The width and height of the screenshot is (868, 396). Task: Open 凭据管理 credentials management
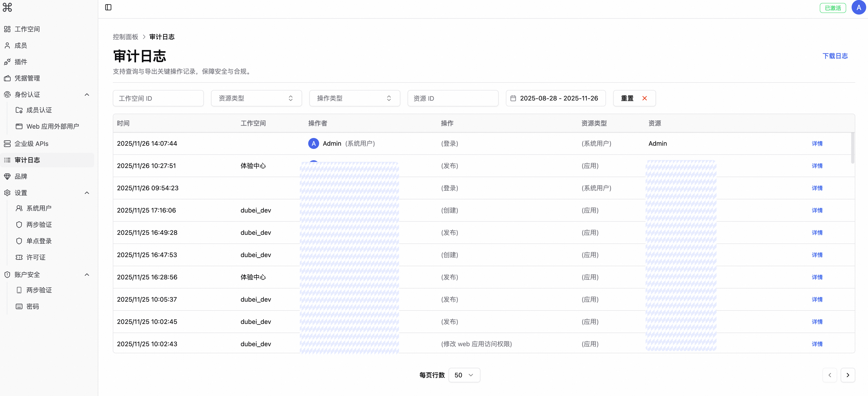point(27,78)
